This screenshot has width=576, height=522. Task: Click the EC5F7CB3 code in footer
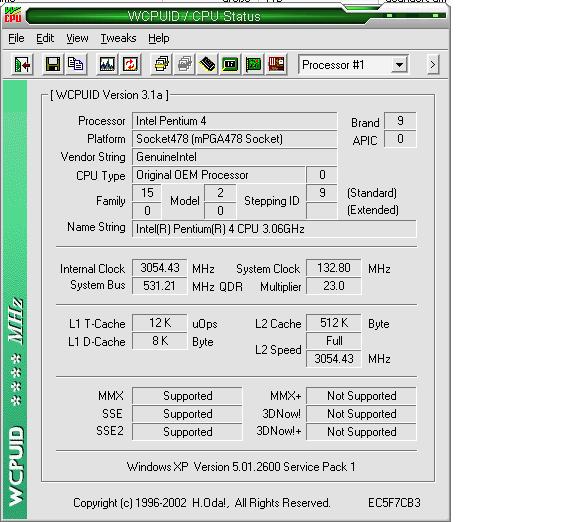[394, 503]
